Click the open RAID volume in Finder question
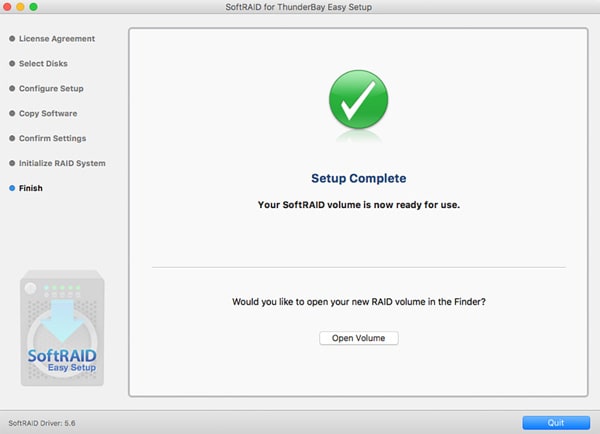Screen dimensions: 600x434 (x=358, y=301)
